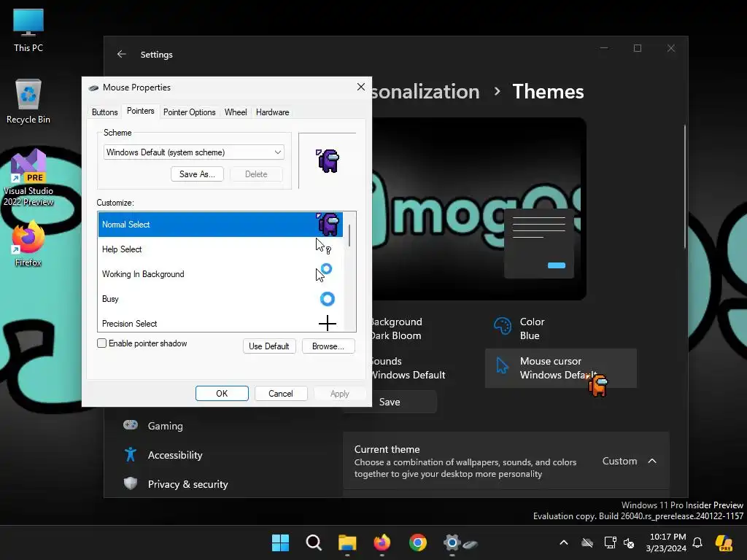Select the Precision Select pointer row
Viewport: 747px width, 560px height.
pos(220,323)
